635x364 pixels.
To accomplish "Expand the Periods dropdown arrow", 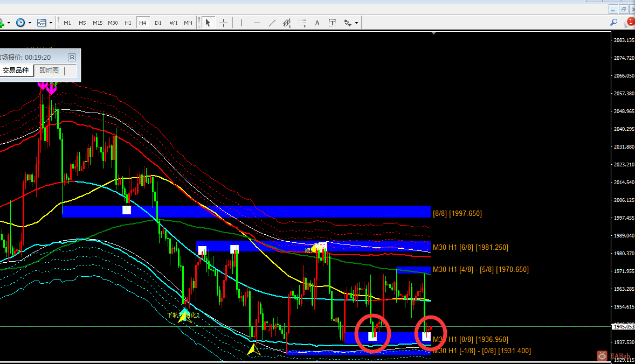I will [30, 23].
